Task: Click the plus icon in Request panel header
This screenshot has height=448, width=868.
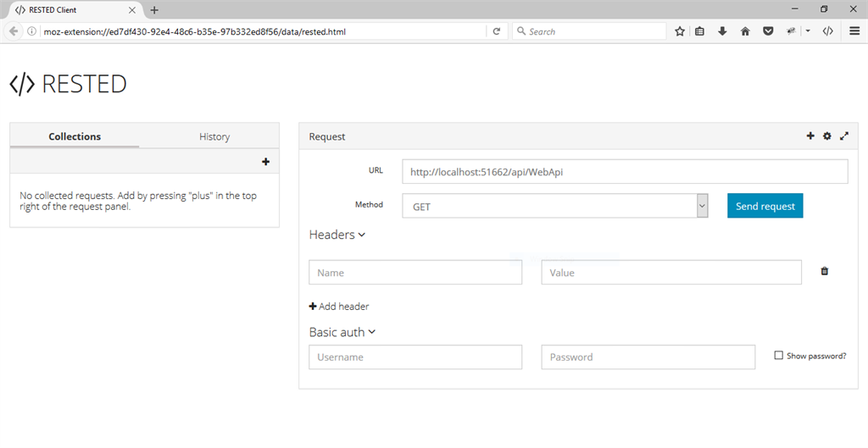Action: point(810,136)
